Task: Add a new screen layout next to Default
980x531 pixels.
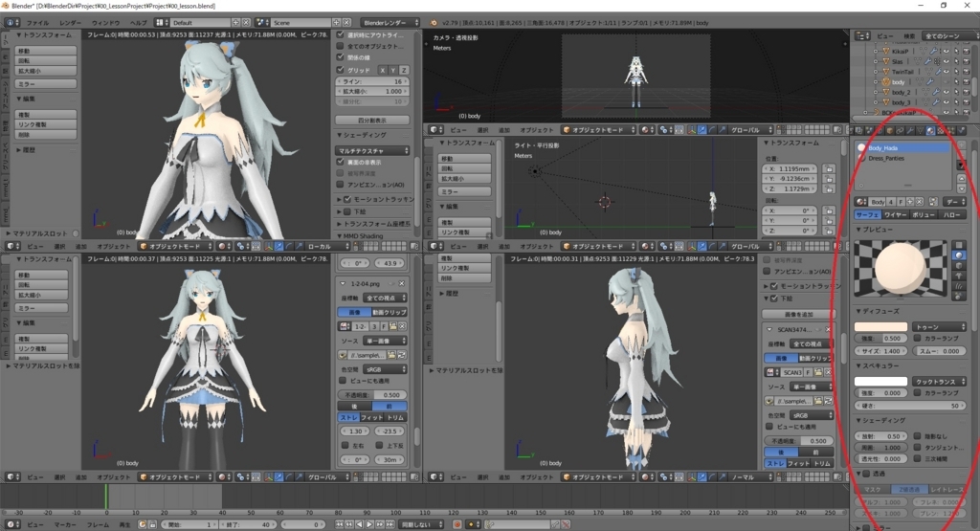Action: pos(236,23)
